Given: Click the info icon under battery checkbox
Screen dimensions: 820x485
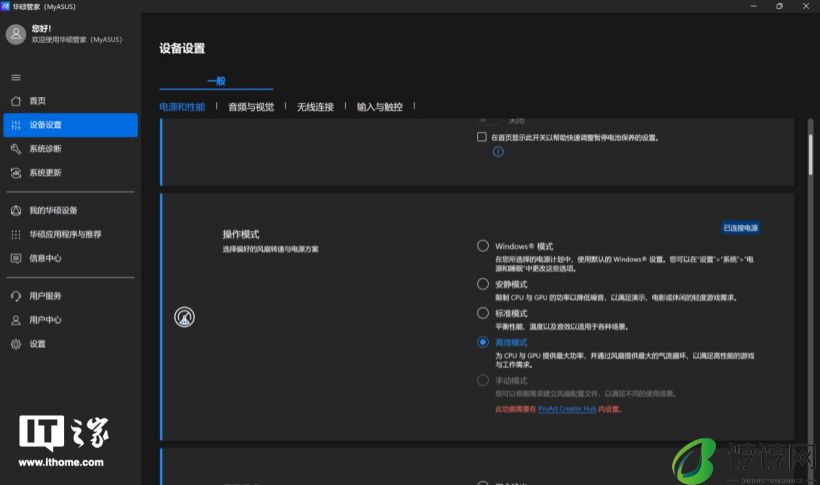Looking at the screenshot, I should point(498,152).
